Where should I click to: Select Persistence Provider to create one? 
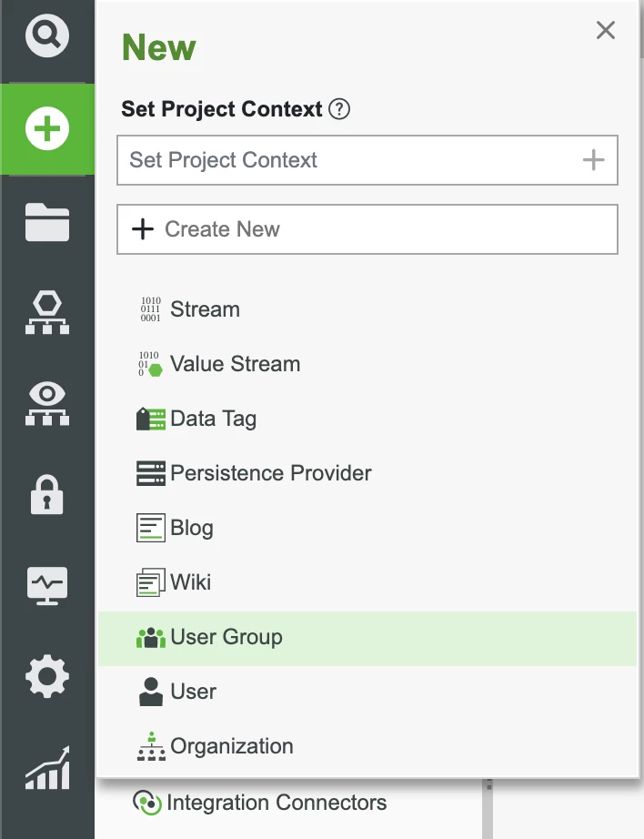[x=270, y=473]
